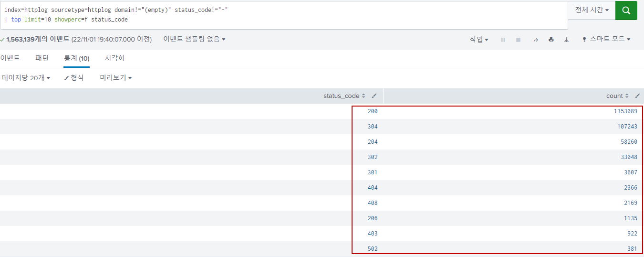
Task: Click count value 3607
Action: tap(631, 172)
